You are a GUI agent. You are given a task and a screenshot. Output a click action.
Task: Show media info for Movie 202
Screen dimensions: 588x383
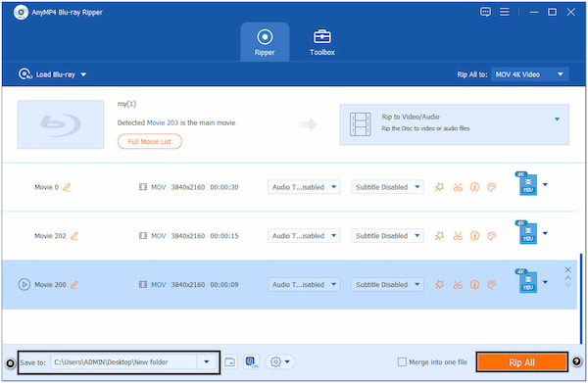coord(474,236)
